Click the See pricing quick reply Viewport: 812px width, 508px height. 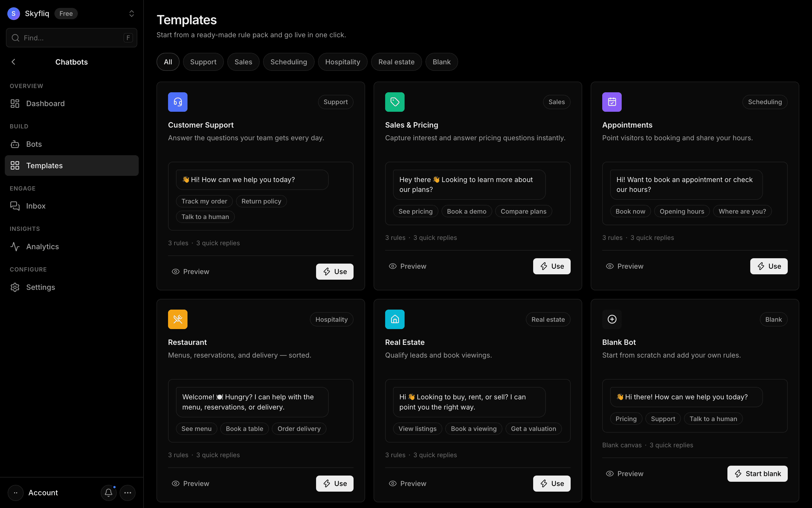tap(415, 211)
